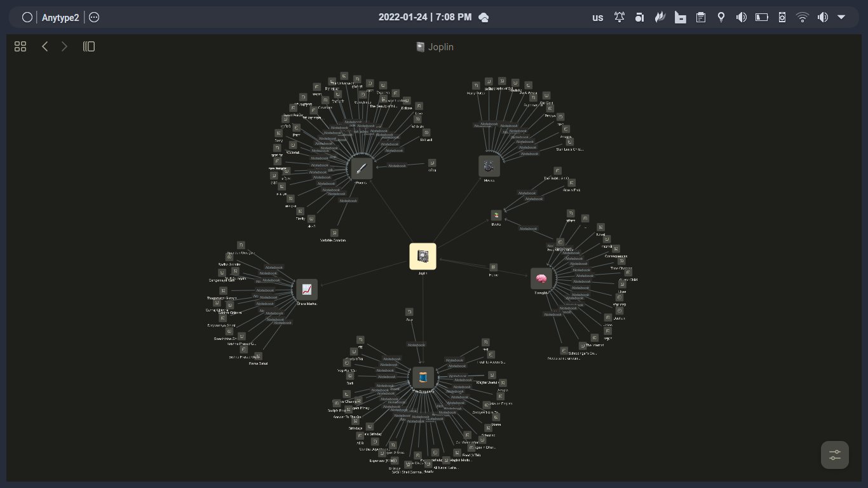
Task: Open the three-dots menu beside Anytype2
Action: [x=94, y=17]
